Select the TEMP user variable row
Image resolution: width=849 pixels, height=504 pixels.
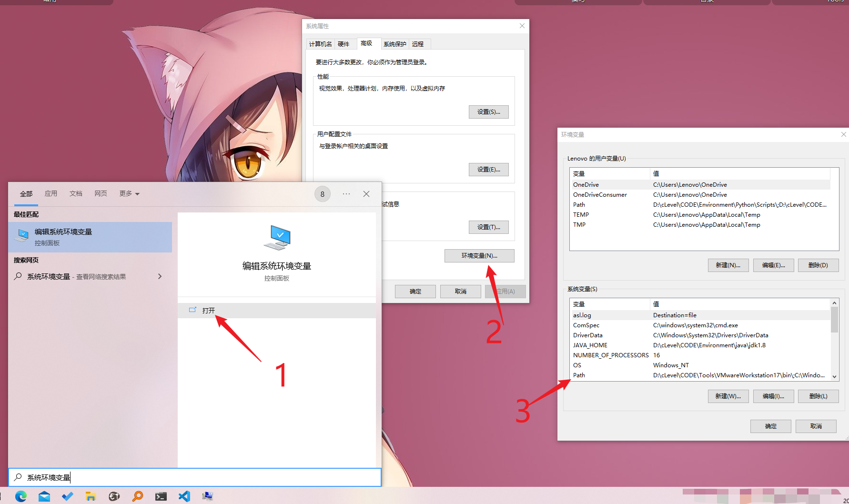tap(700, 214)
